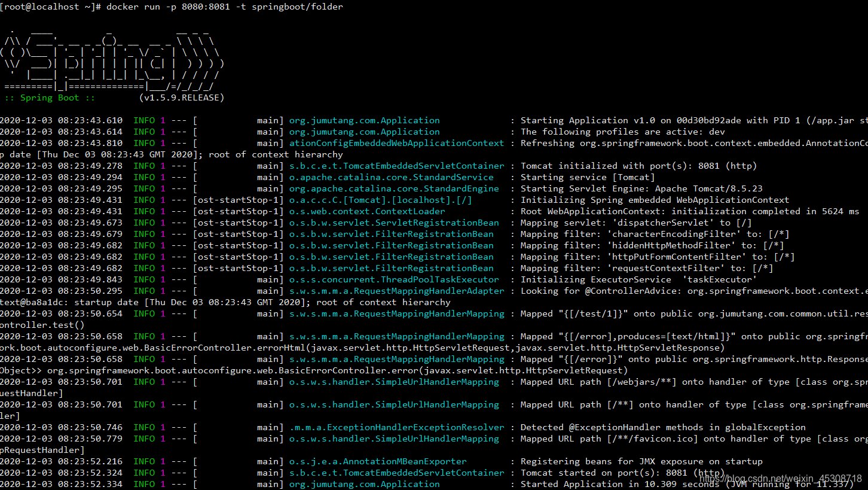Click timestamp 2020-12-03 08:23:52.216

62,461
